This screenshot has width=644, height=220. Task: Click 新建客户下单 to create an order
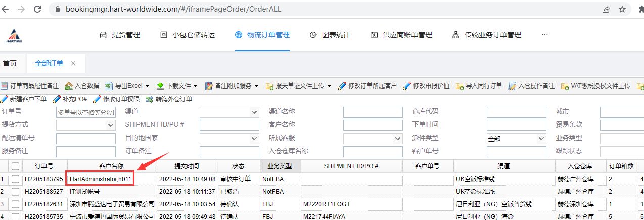[24, 99]
